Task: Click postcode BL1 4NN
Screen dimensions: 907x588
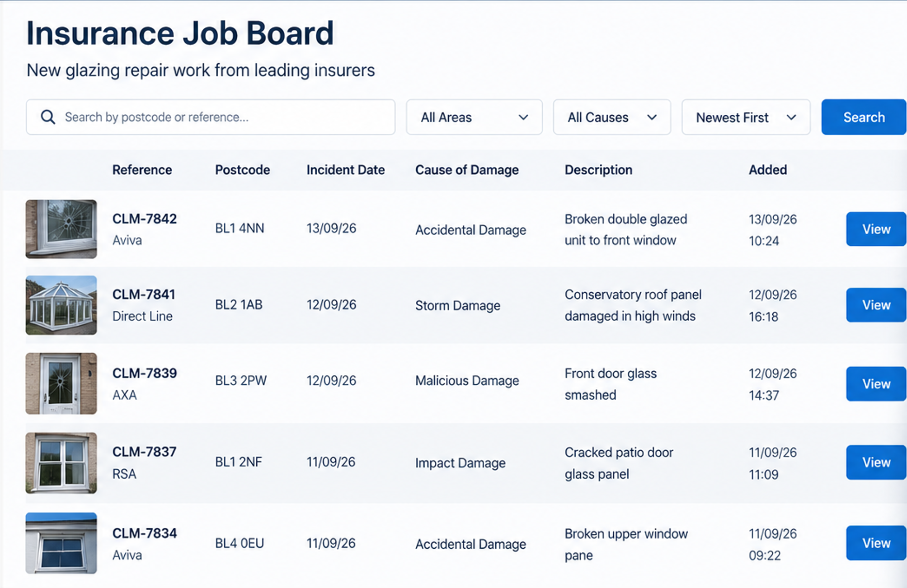Action: pyautogui.click(x=240, y=229)
